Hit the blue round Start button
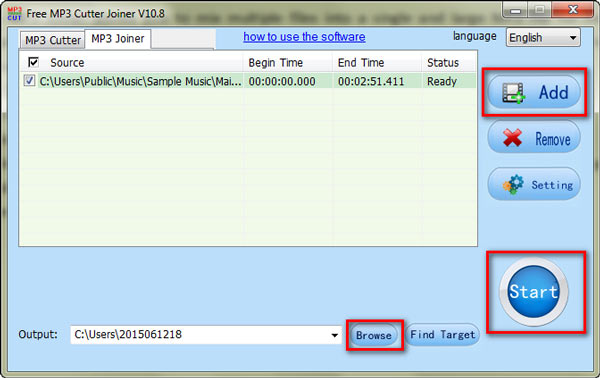Image resolution: width=600 pixels, height=378 pixels. tap(533, 292)
